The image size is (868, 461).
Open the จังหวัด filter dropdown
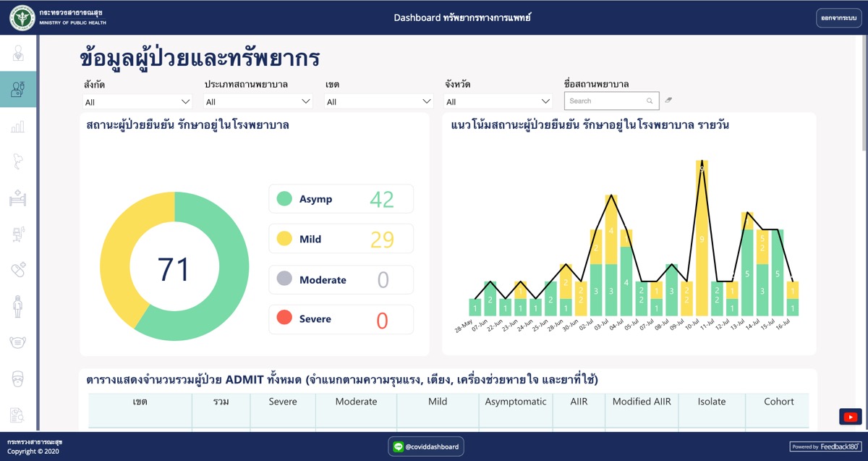499,102
